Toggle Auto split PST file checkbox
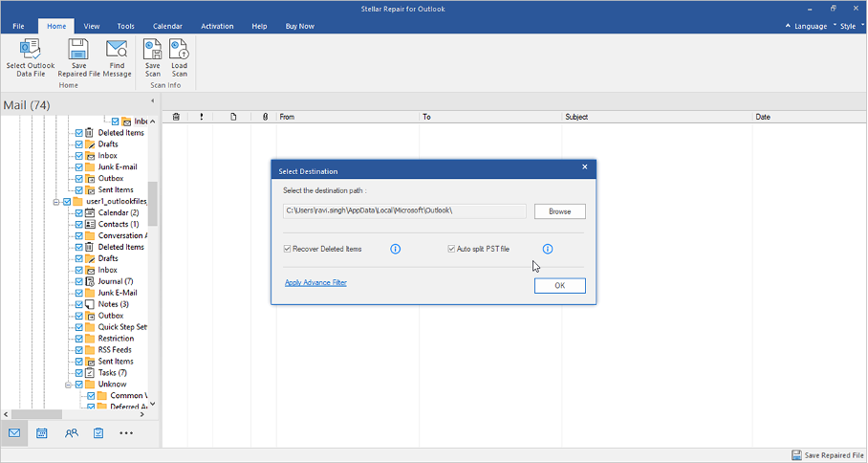The height and width of the screenshot is (463, 868). (x=451, y=250)
